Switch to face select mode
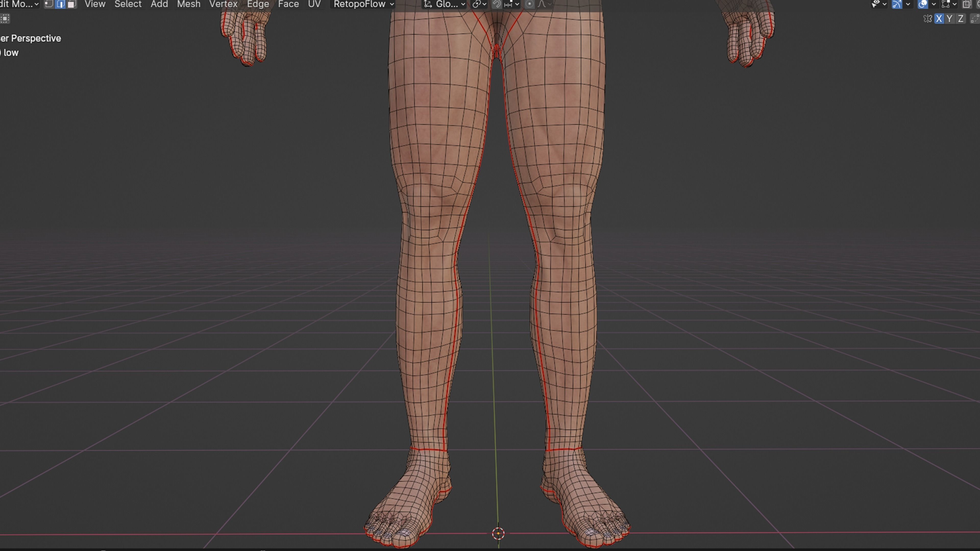The height and width of the screenshot is (551, 980). coord(71,4)
